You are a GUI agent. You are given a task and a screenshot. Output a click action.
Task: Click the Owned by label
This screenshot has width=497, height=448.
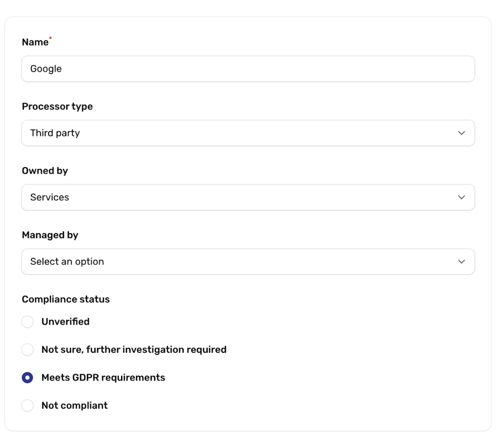[44, 171]
